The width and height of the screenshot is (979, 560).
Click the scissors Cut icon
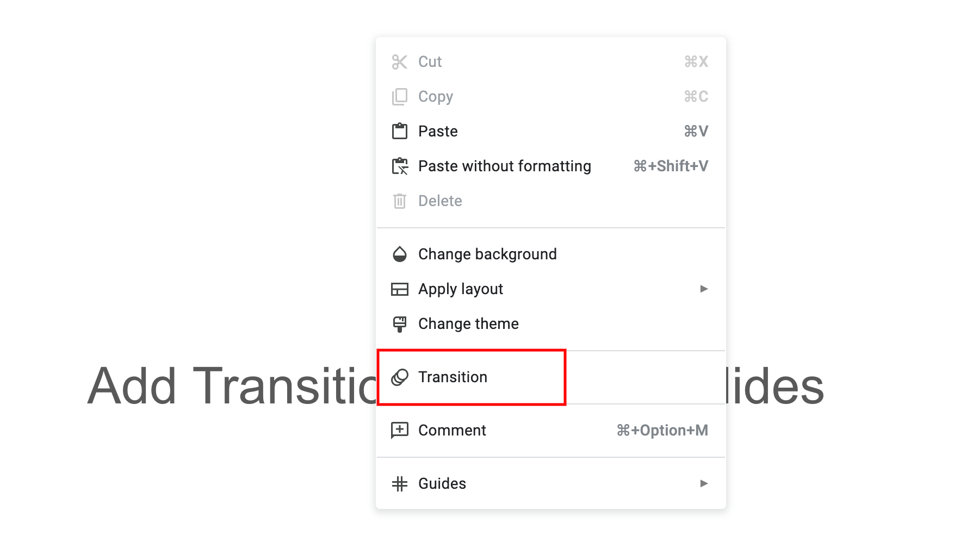point(400,61)
